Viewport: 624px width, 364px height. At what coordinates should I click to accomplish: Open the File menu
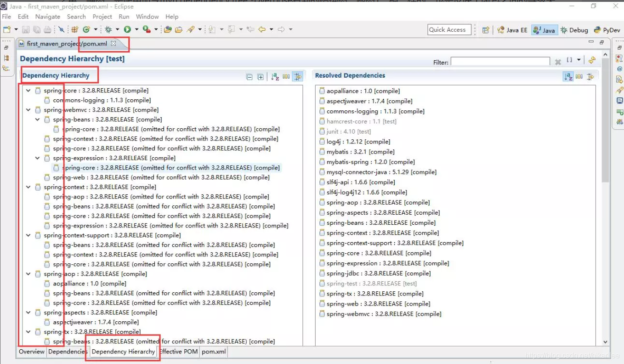pos(6,17)
